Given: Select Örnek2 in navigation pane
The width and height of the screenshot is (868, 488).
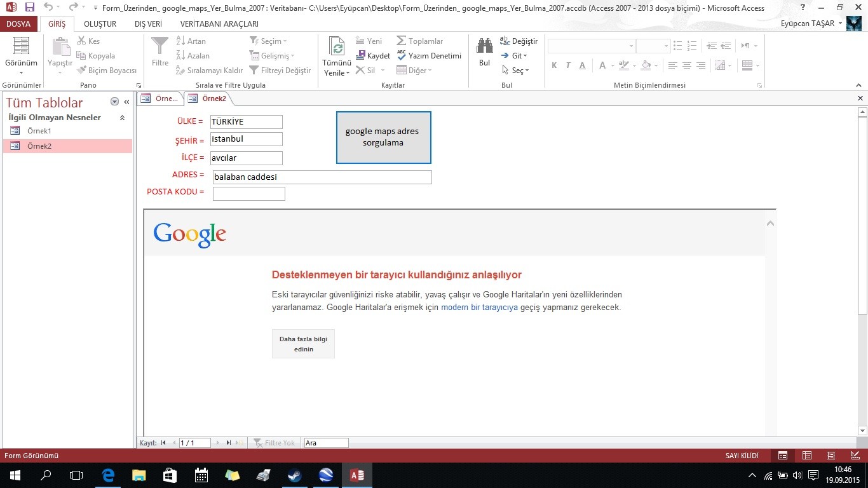Looking at the screenshot, I should tap(67, 146).
